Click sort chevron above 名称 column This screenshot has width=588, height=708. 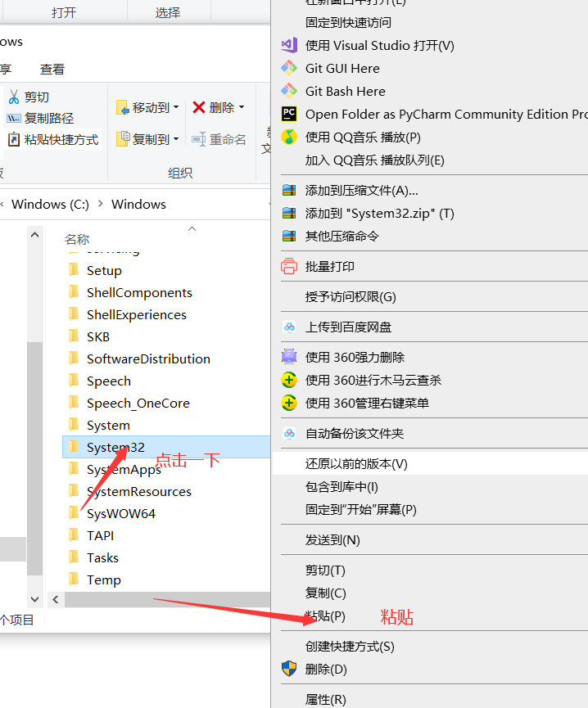(192, 229)
